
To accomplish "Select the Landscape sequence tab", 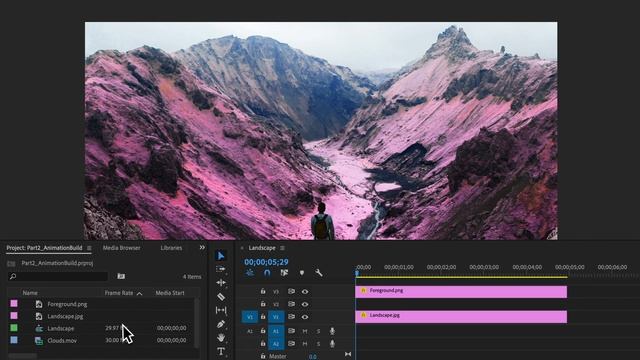I will coord(262,248).
